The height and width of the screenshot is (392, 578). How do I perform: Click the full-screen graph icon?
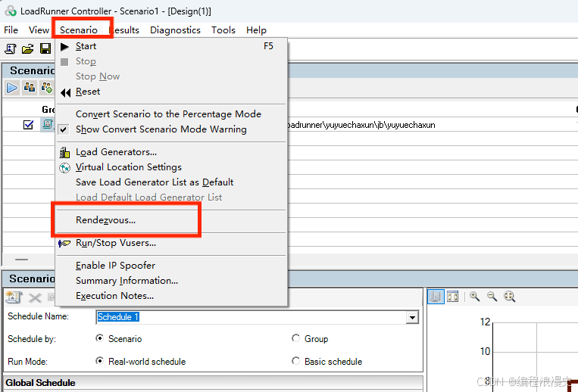point(453,297)
